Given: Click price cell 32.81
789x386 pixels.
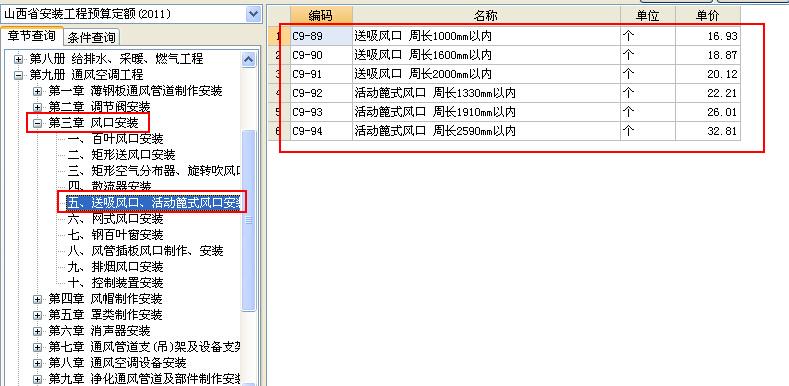Looking at the screenshot, I should coord(707,131).
